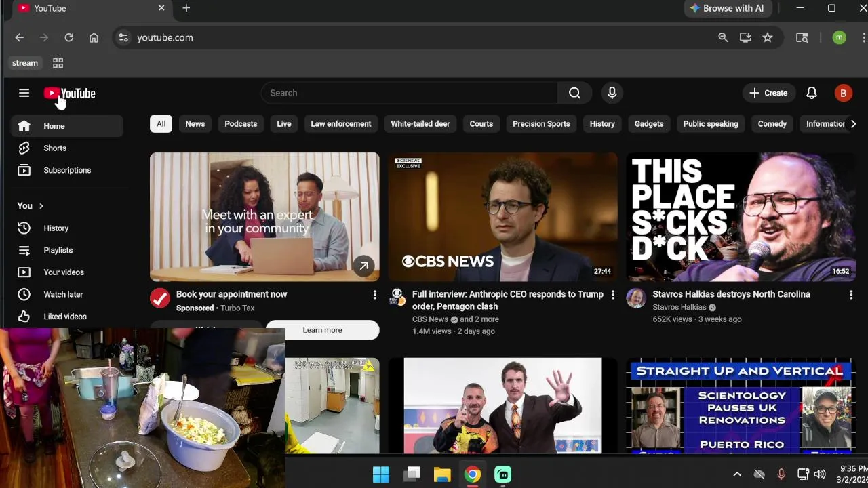This screenshot has width=868, height=488.
Task: Open Subscriptions in the sidebar
Action: [x=66, y=170]
